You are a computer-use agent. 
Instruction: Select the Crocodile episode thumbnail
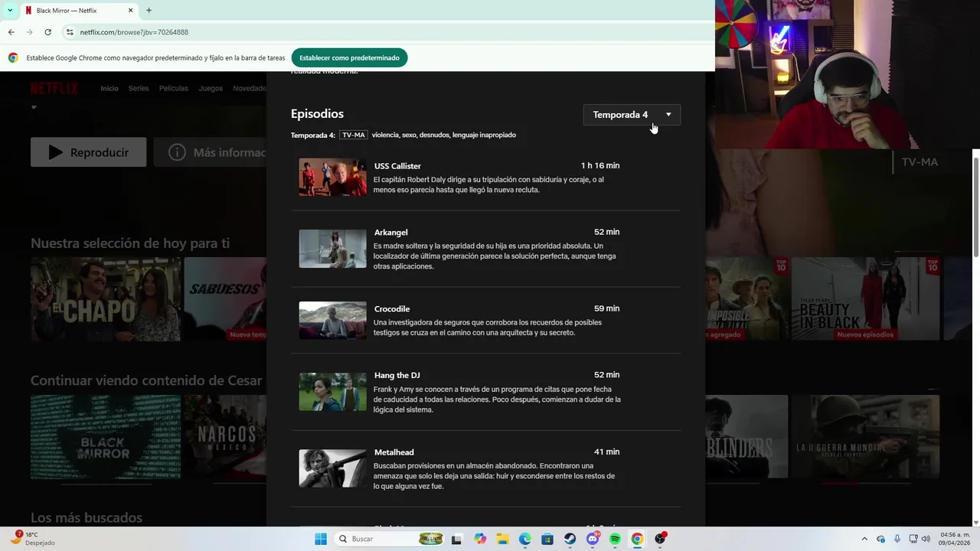(332, 320)
